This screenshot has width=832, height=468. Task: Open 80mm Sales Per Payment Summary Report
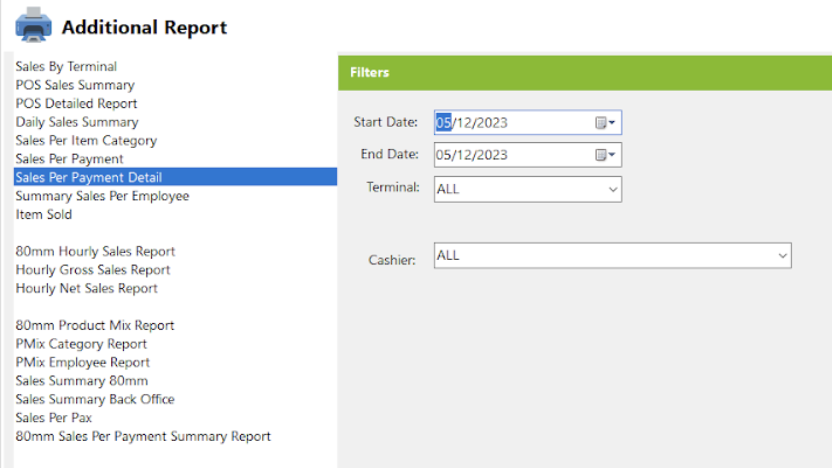143,436
